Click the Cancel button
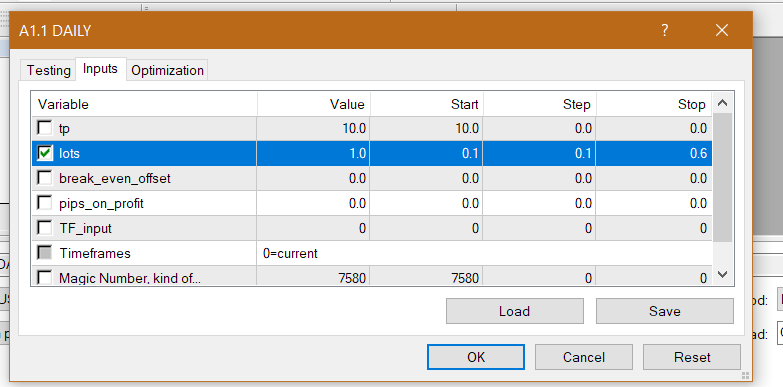 [584, 357]
